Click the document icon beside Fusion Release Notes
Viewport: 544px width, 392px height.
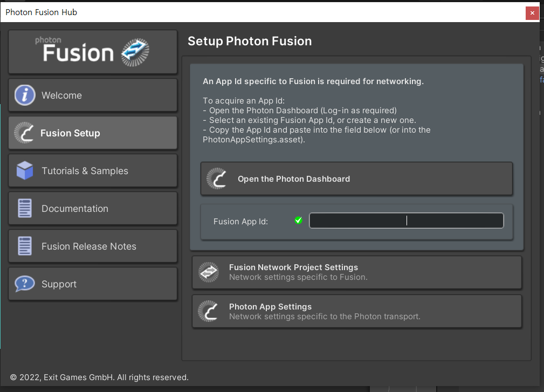tap(25, 246)
